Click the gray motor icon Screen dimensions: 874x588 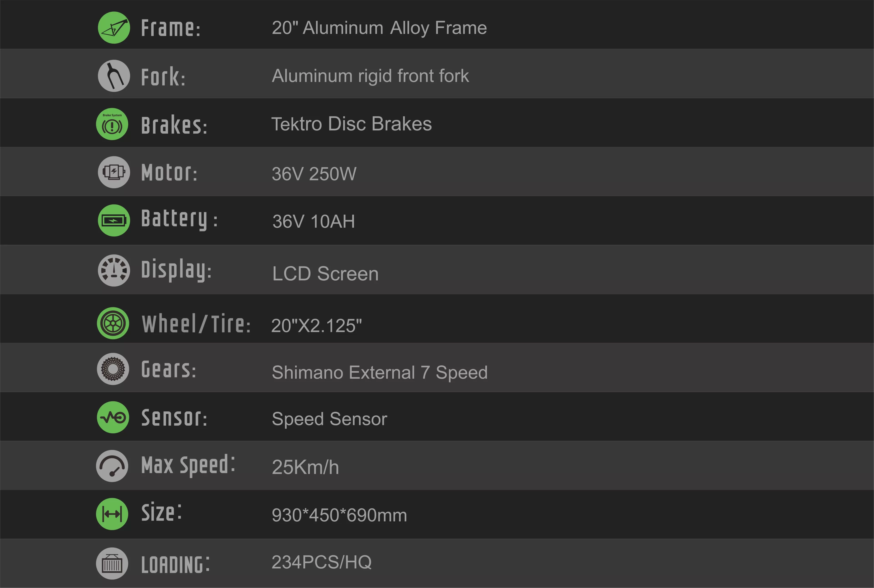tap(114, 172)
